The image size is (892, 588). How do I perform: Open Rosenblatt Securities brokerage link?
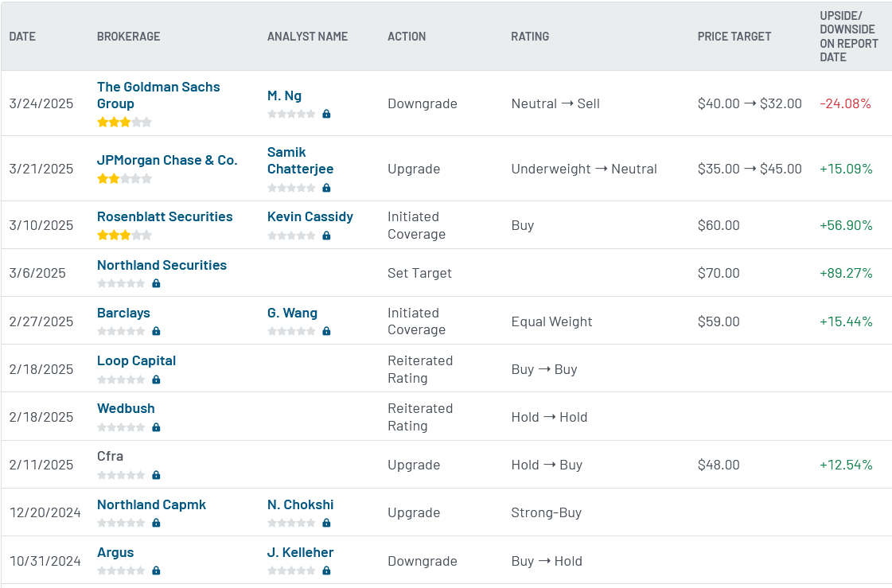pyautogui.click(x=165, y=216)
